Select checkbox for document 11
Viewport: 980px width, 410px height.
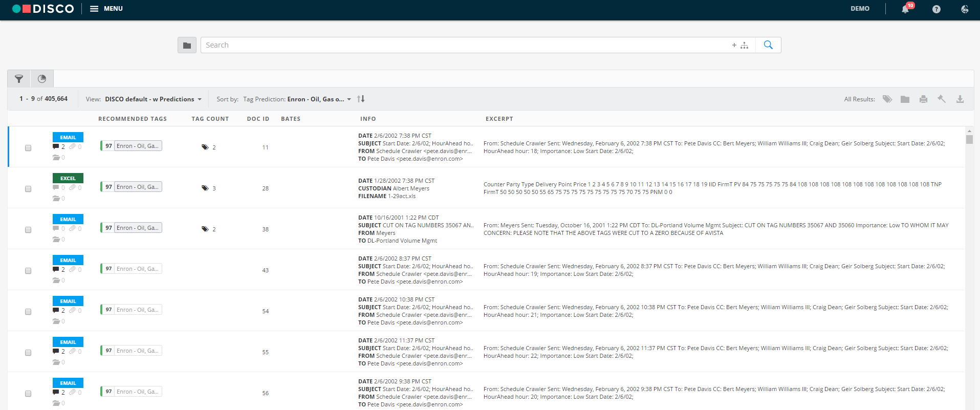point(28,148)
